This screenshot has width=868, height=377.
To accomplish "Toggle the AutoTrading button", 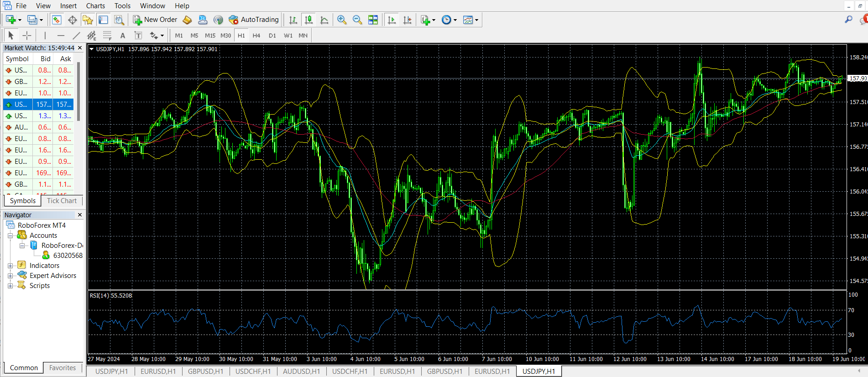I will coord(254,20).
